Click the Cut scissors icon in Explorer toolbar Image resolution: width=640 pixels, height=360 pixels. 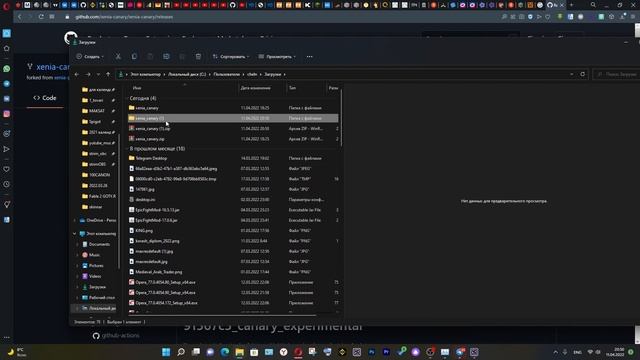coord(118,56)
